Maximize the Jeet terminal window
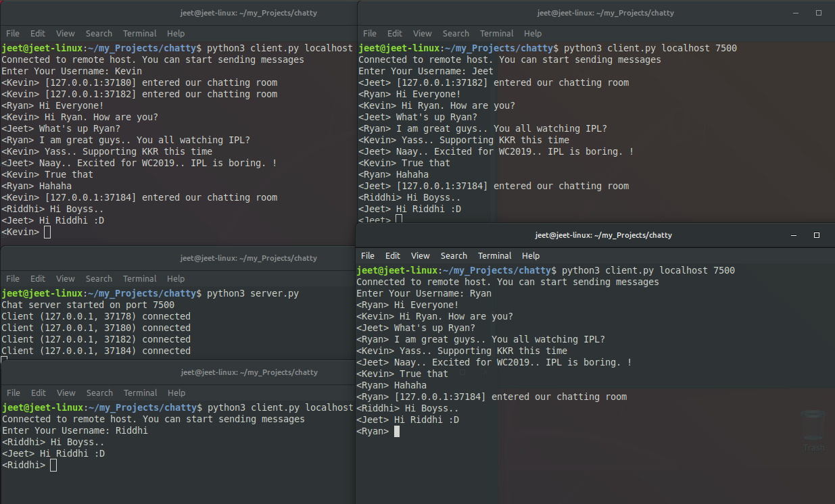 pyautogui.click(x=819, y=12)
